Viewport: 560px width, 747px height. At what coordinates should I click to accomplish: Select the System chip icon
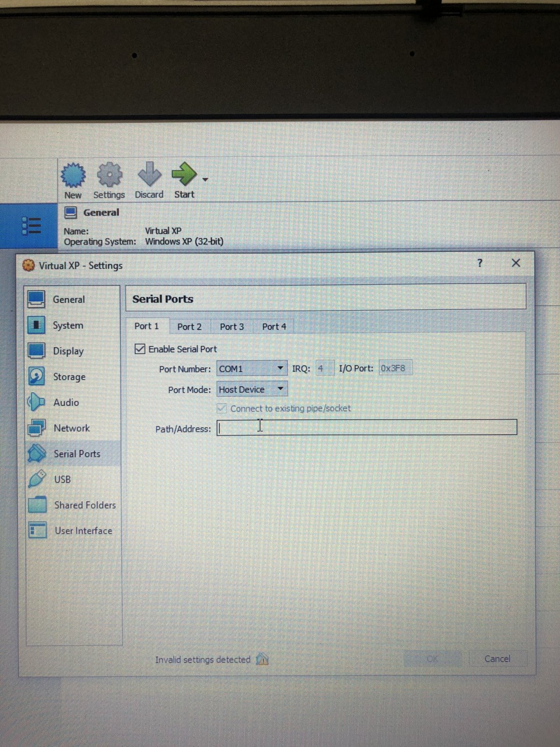[36, 325]
